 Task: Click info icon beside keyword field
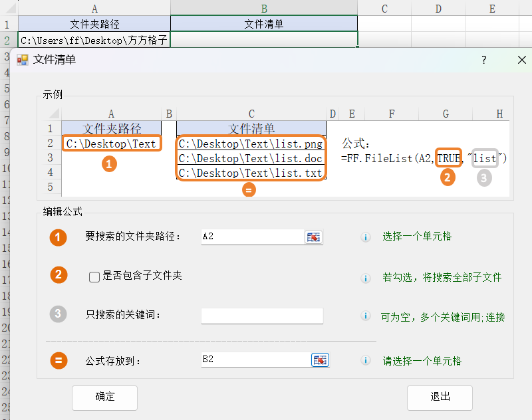[x=365, y=317]
